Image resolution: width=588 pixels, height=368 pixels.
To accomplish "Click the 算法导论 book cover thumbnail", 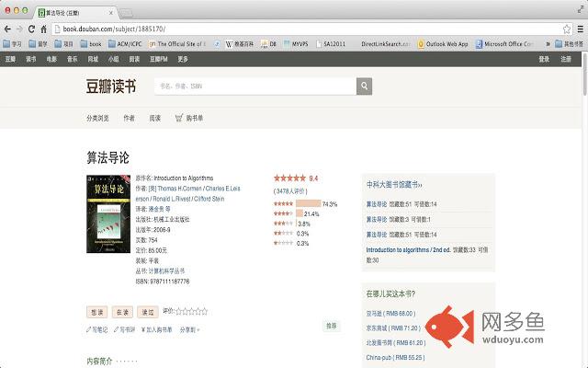I will pos(108,213).
